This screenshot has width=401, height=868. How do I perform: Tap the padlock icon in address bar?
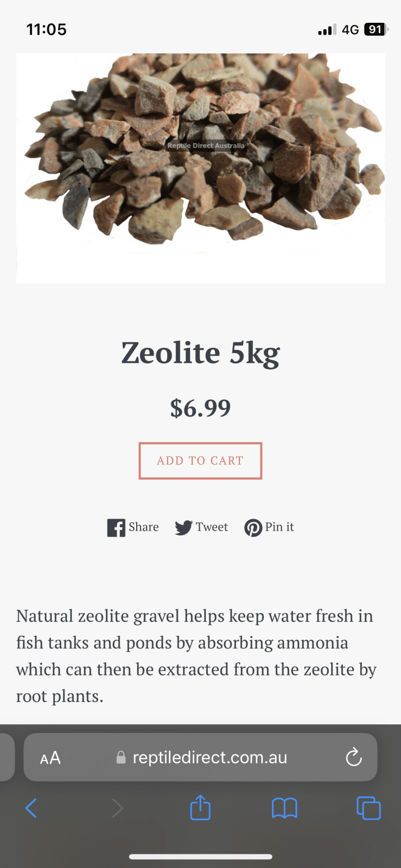[x=121, y=758]
